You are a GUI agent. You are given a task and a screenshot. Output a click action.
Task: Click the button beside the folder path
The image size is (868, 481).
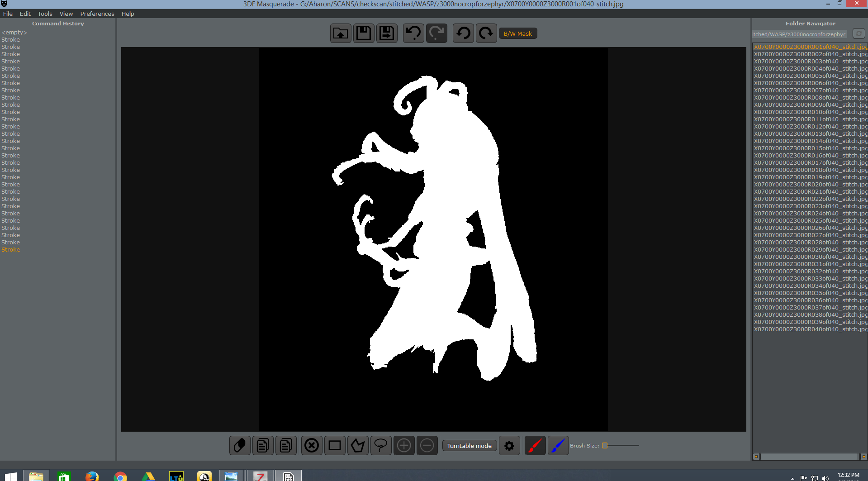pos(859,33)
